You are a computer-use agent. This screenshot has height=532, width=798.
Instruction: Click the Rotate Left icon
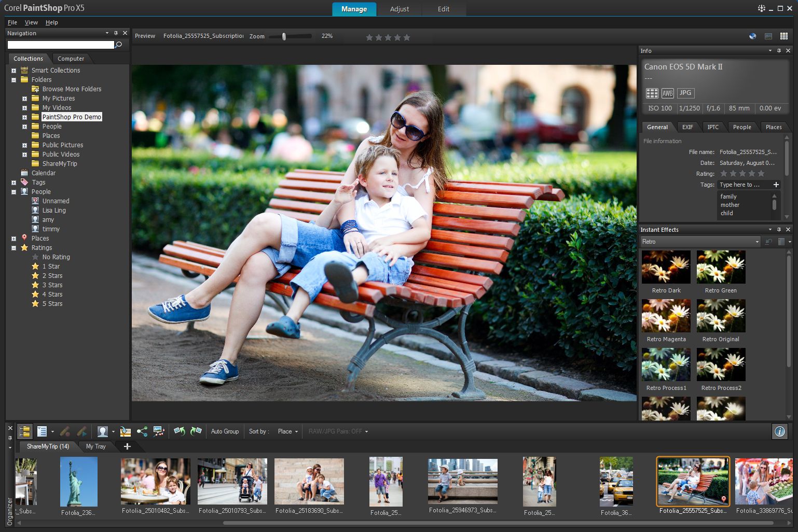[x=180, y=431]
